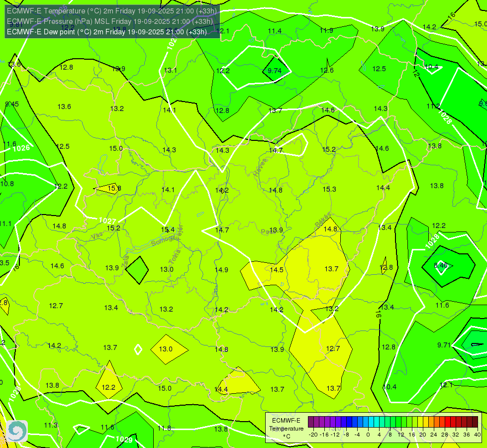487x448 pixels.
Task: Click the 9.45 temperature value
Action: pos(12,104)
